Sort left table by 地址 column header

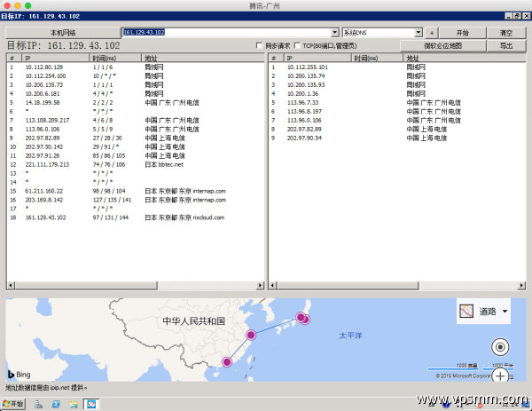pyautogui.click(x=202, y=58)
